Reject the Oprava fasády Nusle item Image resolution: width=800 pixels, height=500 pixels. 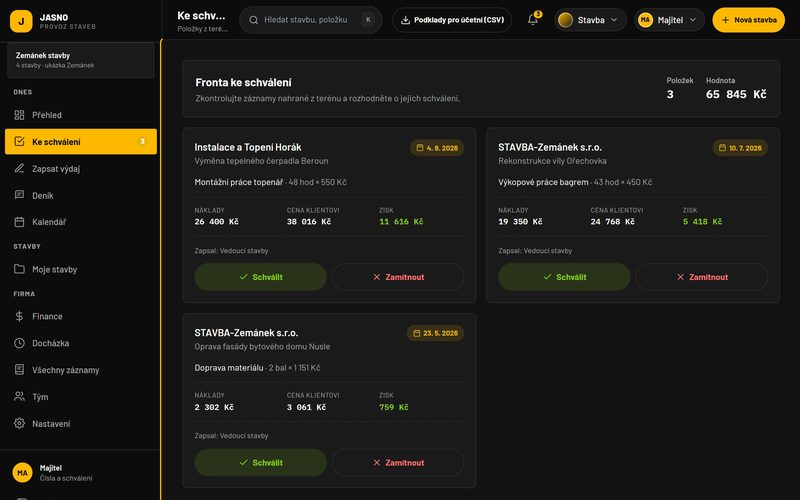pyautogui.click(x=398, y=462)
